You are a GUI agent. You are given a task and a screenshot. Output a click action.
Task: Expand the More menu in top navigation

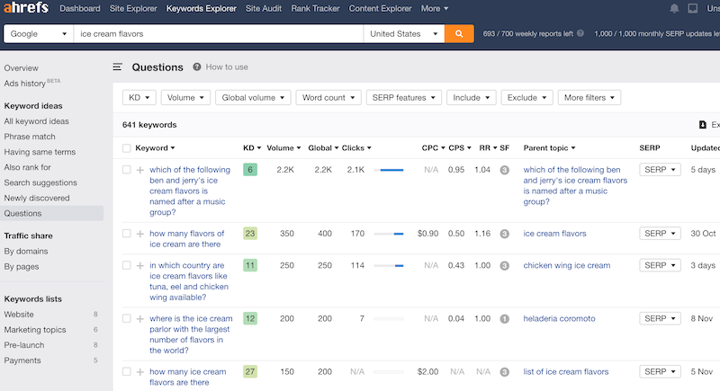coord(434,8)
